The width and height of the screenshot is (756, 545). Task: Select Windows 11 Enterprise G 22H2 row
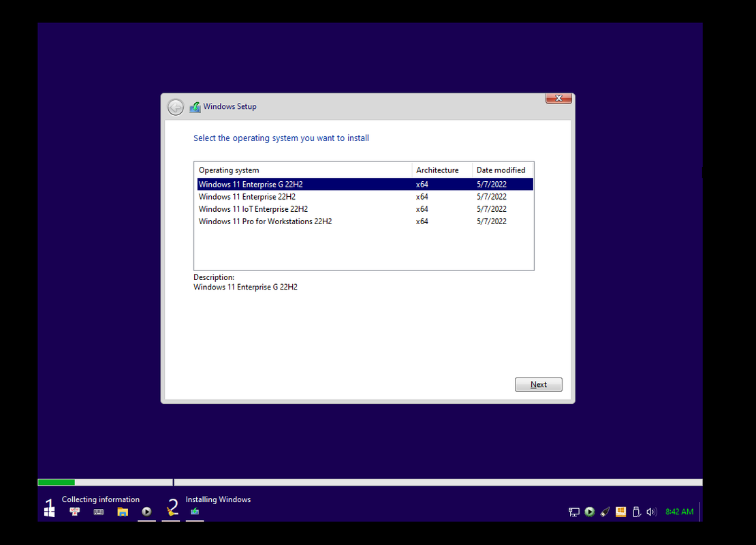pos(365,184)
